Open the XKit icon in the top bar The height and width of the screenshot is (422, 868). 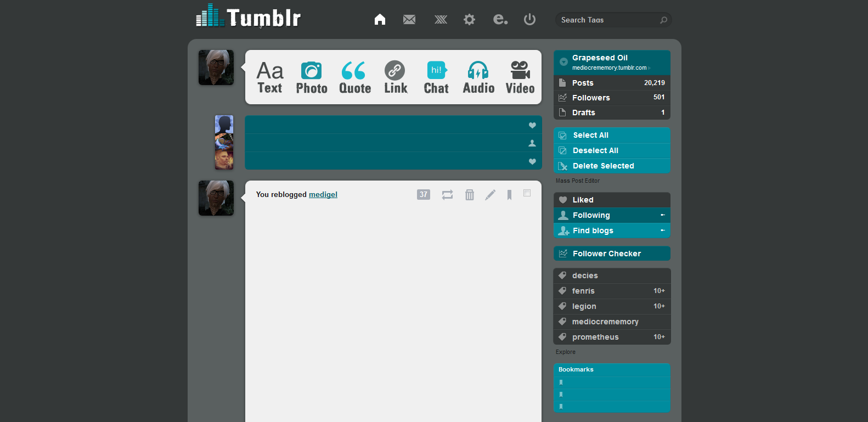click(x=441, y=20)
